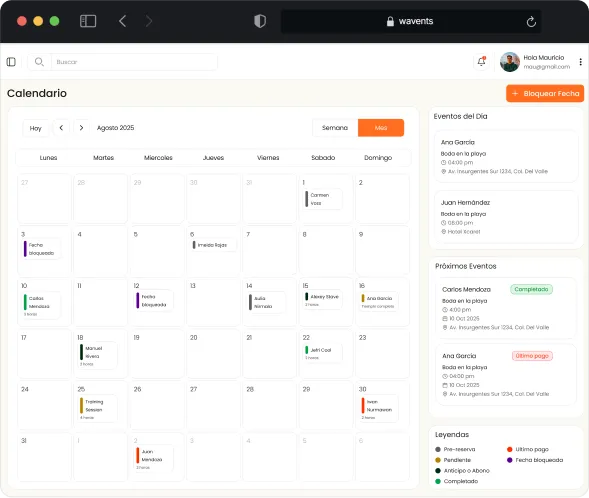Image resolution: width=589 pixels, height=498 pixels.
Task: Click Hotel Xcaret location text
Action: pos(464,232)
